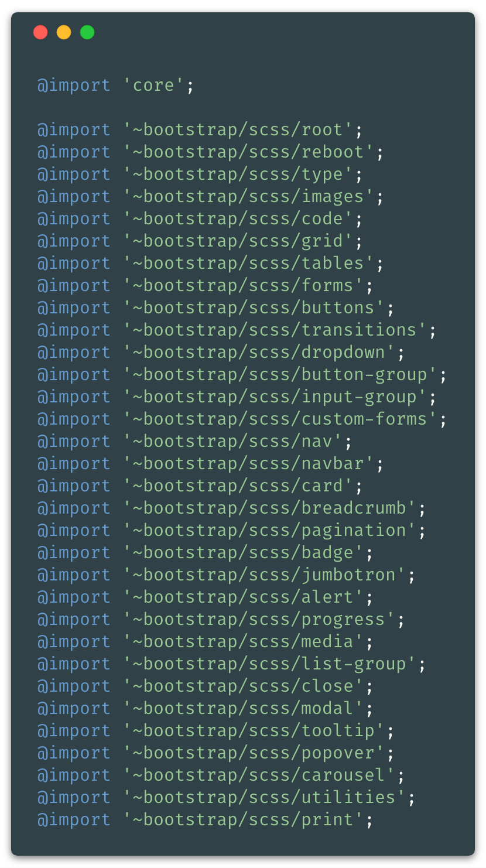Click the '~bootstrap/scss/media' import
486x868 pixels.
tap(206, 642)
